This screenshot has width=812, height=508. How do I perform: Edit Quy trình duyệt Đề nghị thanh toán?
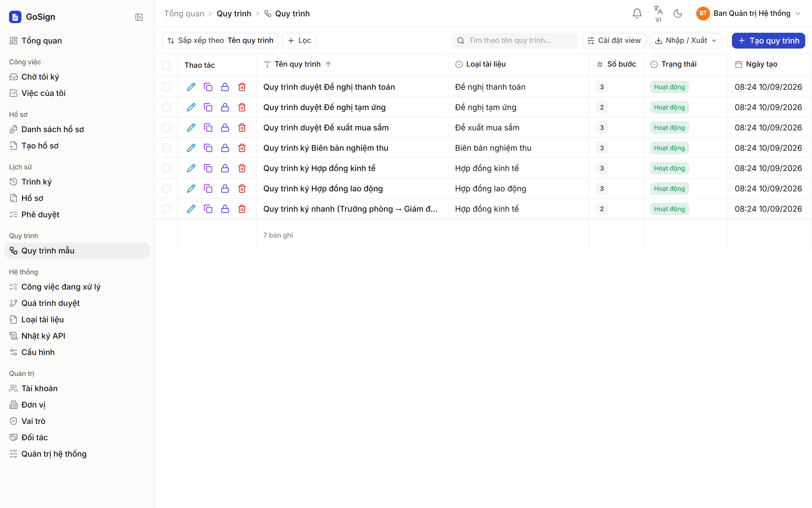tap(191, 87)
